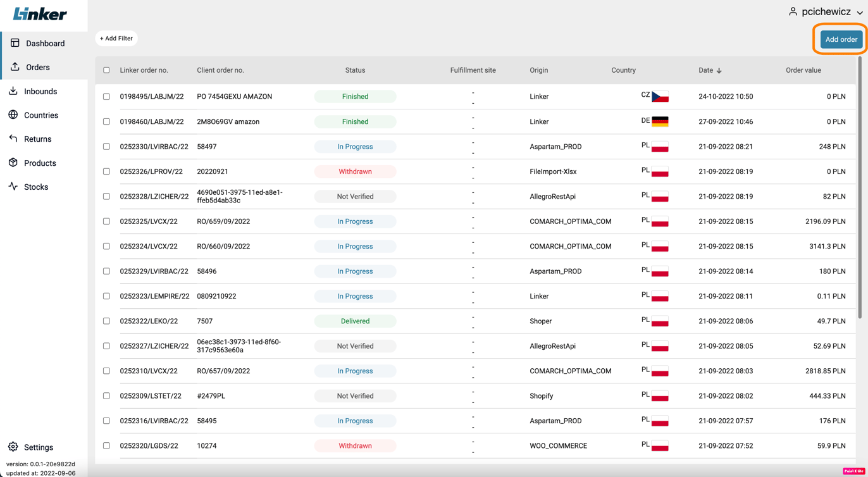
Task: Click the Shopify origin cell
Action: (x=542, y=396)
